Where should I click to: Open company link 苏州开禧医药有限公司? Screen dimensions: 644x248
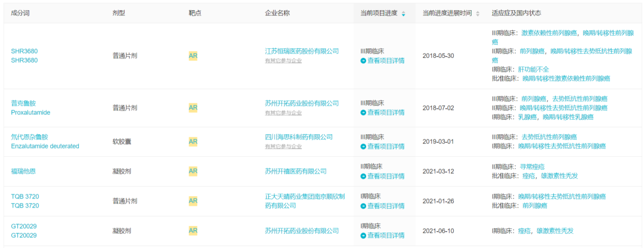(x=296, y=171)
